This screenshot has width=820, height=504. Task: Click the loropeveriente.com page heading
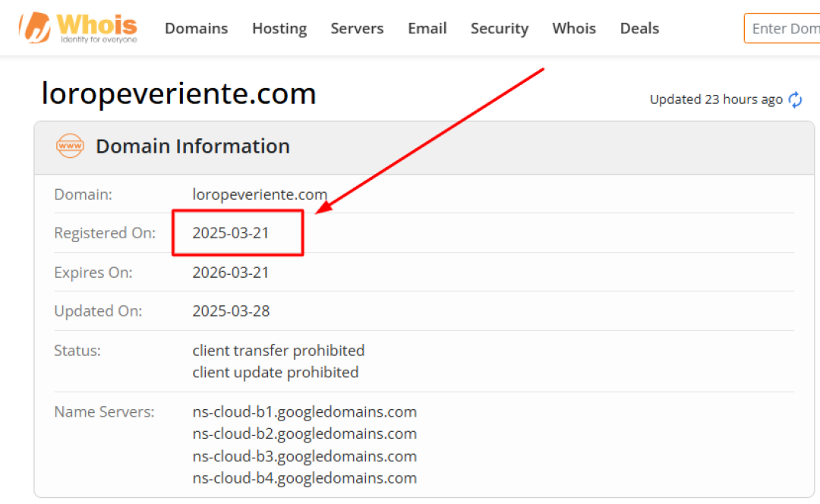178,94
